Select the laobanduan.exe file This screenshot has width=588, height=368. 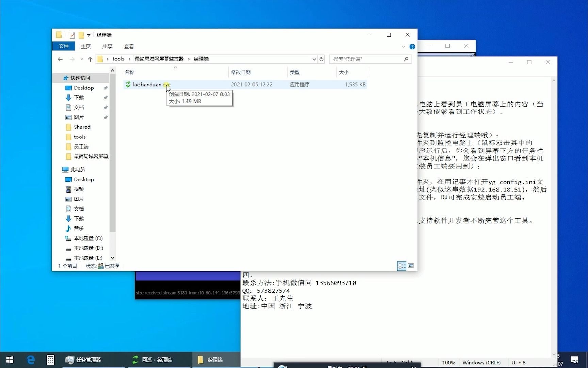245,85
